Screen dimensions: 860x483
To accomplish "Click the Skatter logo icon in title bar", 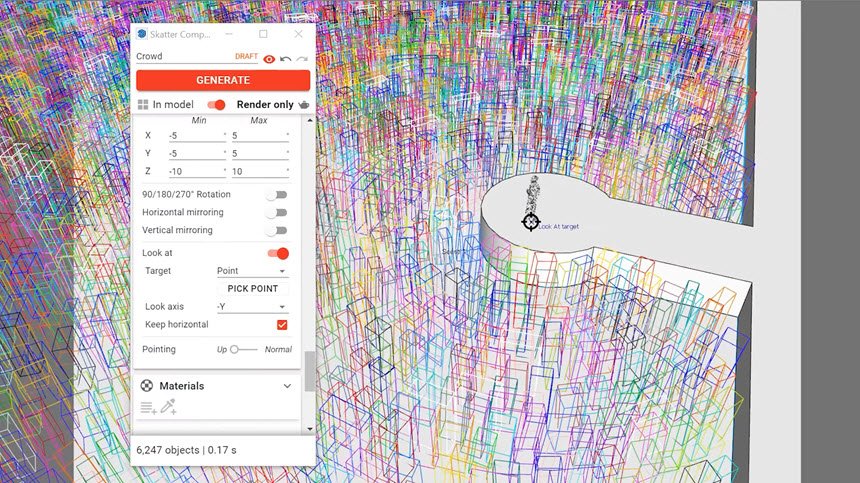I will point(142,34).
